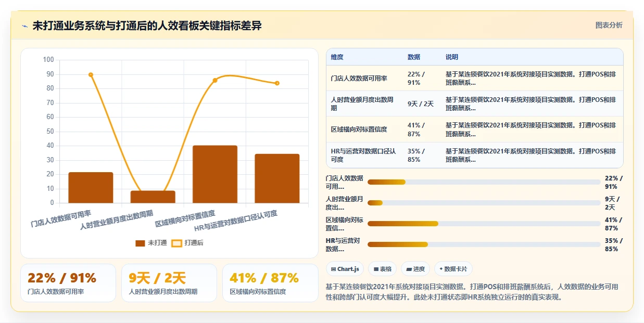This screenshot has width=644, height=323.
Task: Click the 数据 column header
Action: pos(414,57)
